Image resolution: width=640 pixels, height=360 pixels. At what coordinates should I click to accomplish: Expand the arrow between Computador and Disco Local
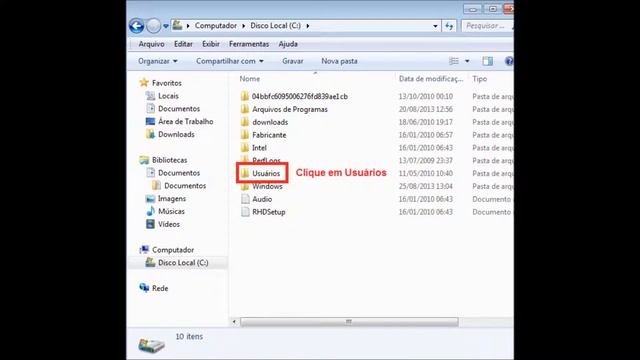click(244, 26)
